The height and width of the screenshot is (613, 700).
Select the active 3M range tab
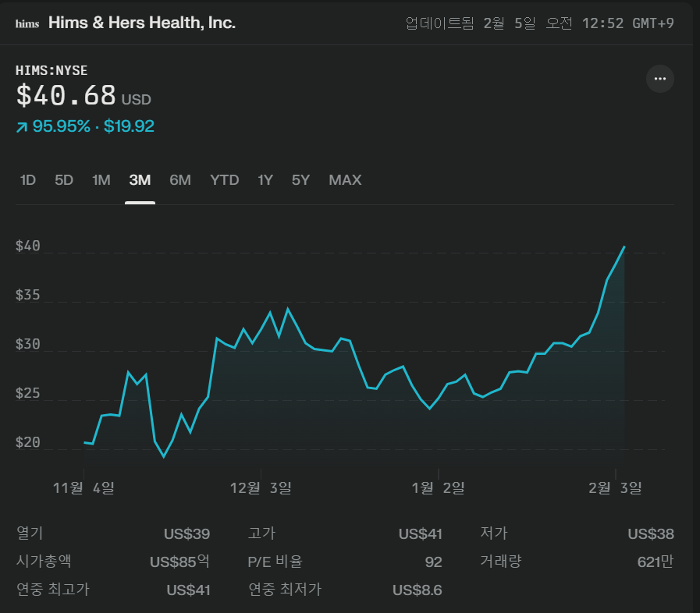tap(140, 180)
